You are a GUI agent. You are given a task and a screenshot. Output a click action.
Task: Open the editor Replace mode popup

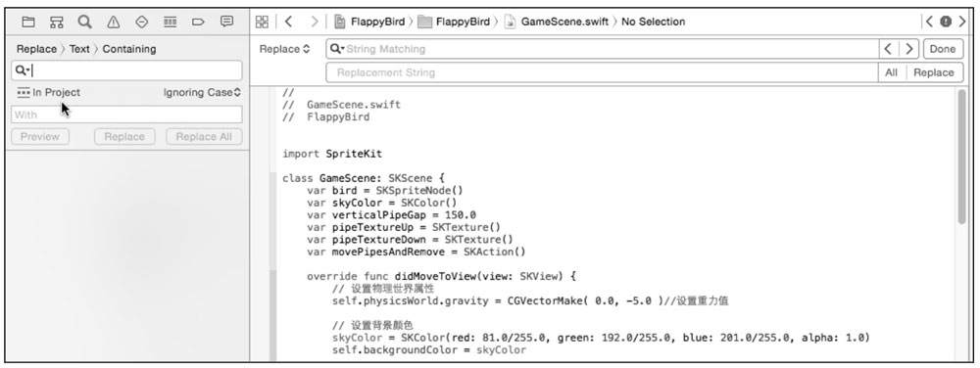[x=284, y=49]
